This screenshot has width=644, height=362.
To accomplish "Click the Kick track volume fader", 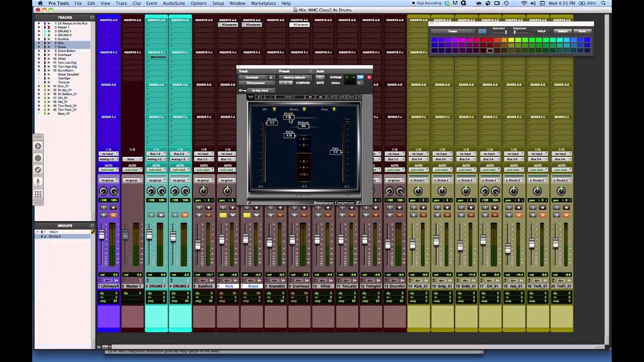I will click(x=221, y=239).
